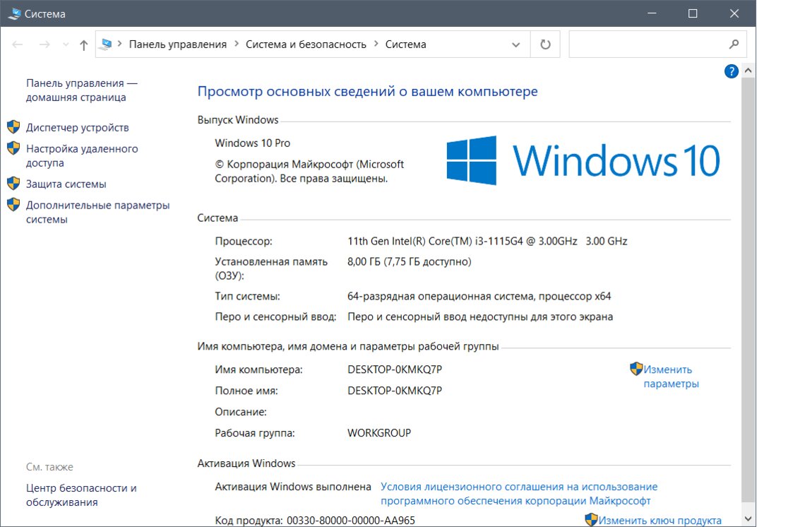Expand chevron after Панель управления breadcrumb
The width and height of the screenshot is (812, 527).
(237, 45)
